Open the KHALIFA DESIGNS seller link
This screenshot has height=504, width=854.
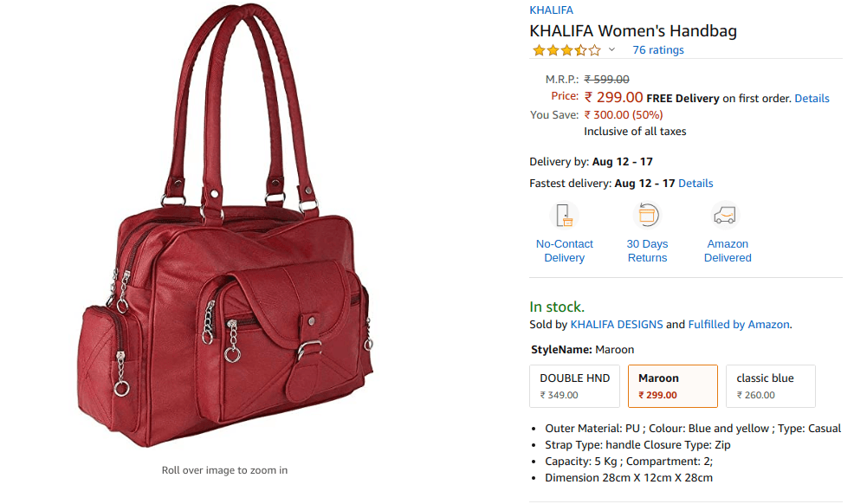point(617,325)
